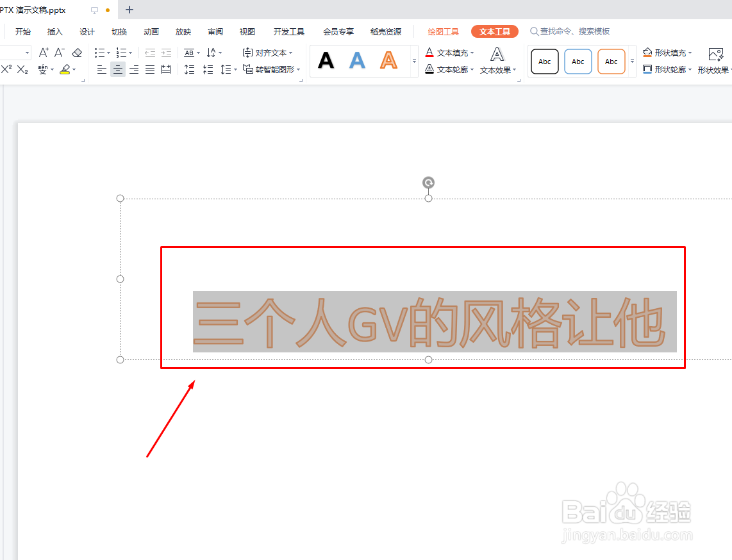Open the 视图 tab
The height and width of the screenshot is (560, 732).
tap(247, 32)
